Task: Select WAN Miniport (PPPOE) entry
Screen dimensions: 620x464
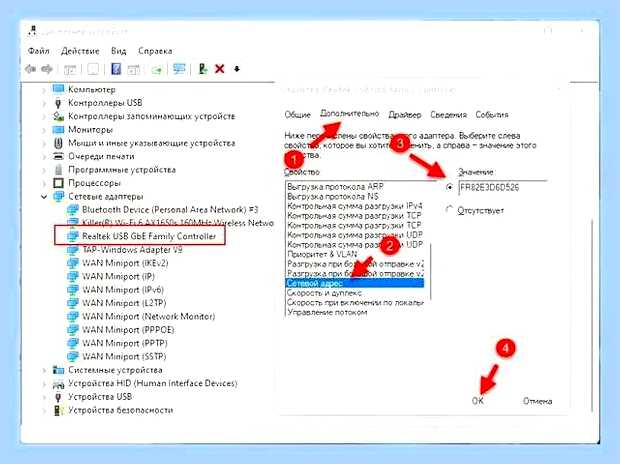Action: coord(128,330)
